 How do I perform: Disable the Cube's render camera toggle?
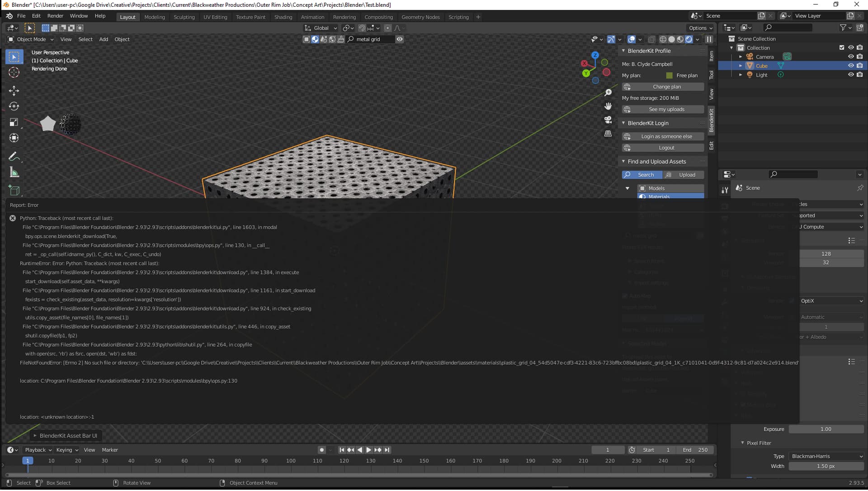860,66
